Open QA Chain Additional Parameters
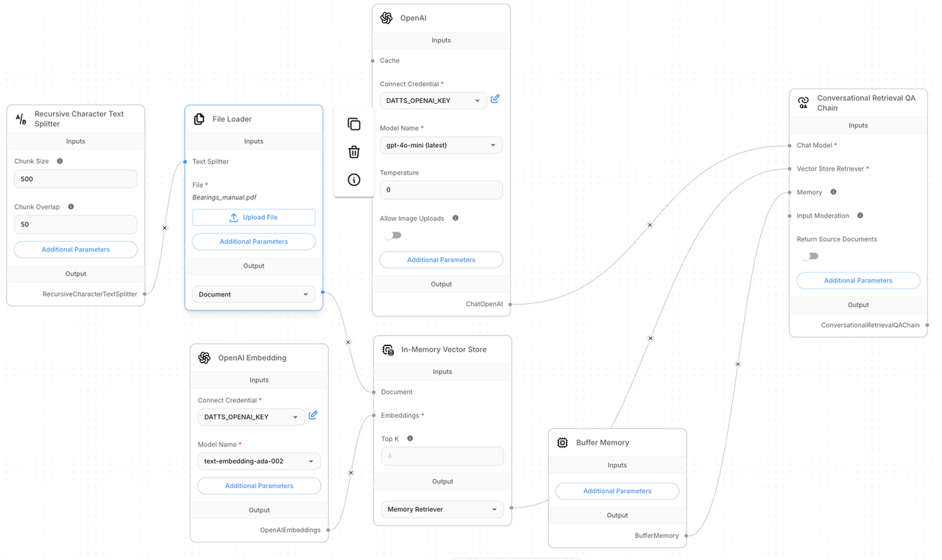The height and width of the screenshot is (560, 942). point(858,280)
